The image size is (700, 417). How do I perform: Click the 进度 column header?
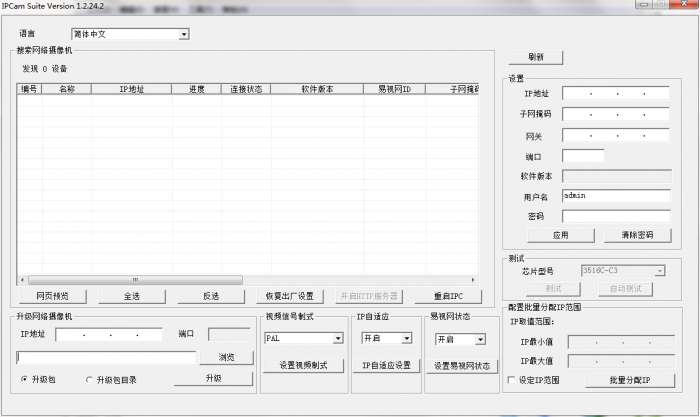point(196,89)
